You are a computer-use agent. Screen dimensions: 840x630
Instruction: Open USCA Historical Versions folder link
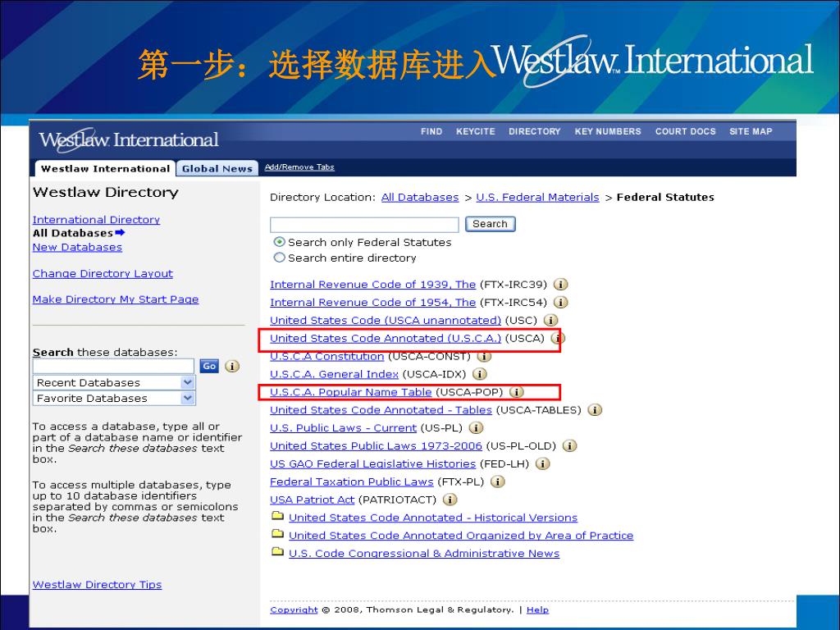point(433,518)
